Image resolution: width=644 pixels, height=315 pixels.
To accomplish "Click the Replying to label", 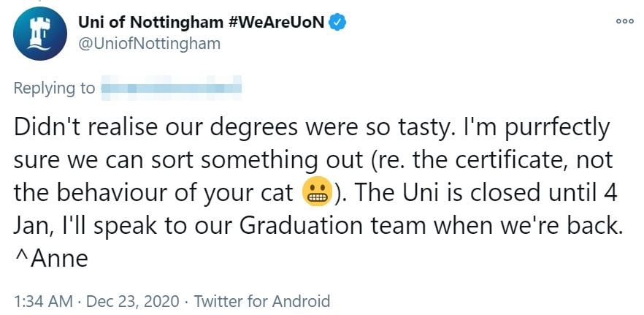I will [x=55, y=89].
